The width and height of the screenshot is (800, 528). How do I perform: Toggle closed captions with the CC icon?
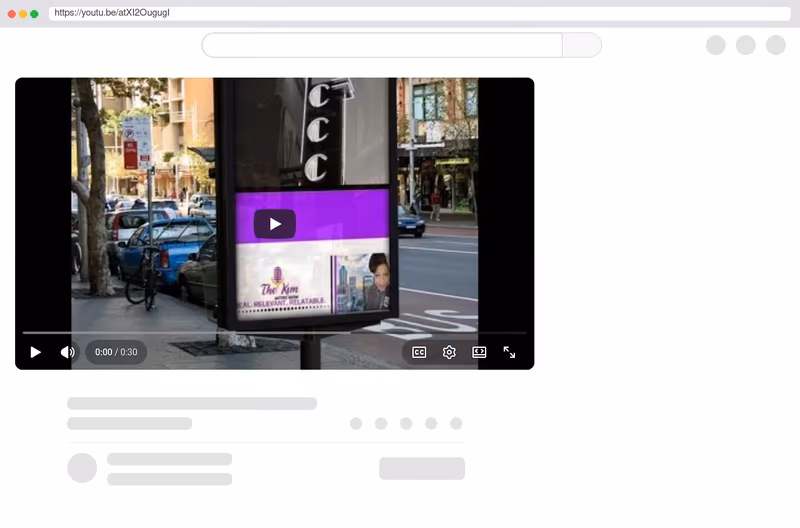coord(419,353)
